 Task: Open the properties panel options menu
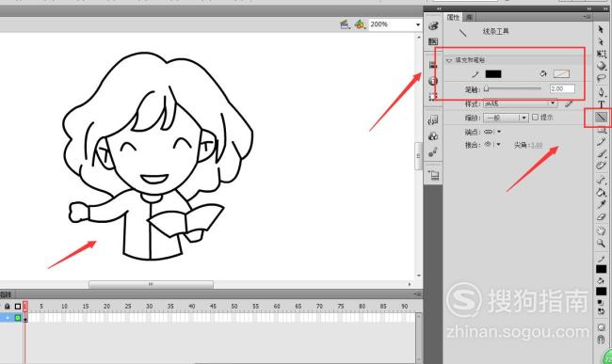tap(587, 17)
